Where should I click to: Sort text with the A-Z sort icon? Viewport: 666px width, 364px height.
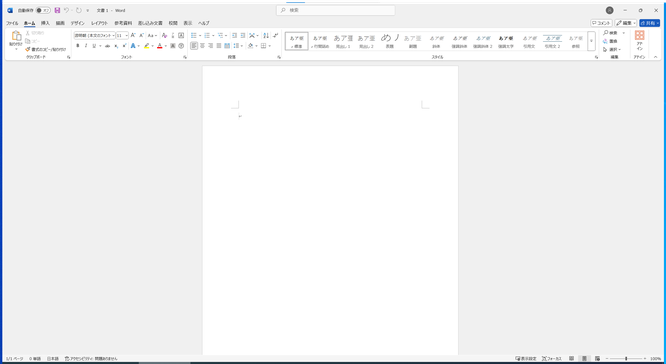266,36
